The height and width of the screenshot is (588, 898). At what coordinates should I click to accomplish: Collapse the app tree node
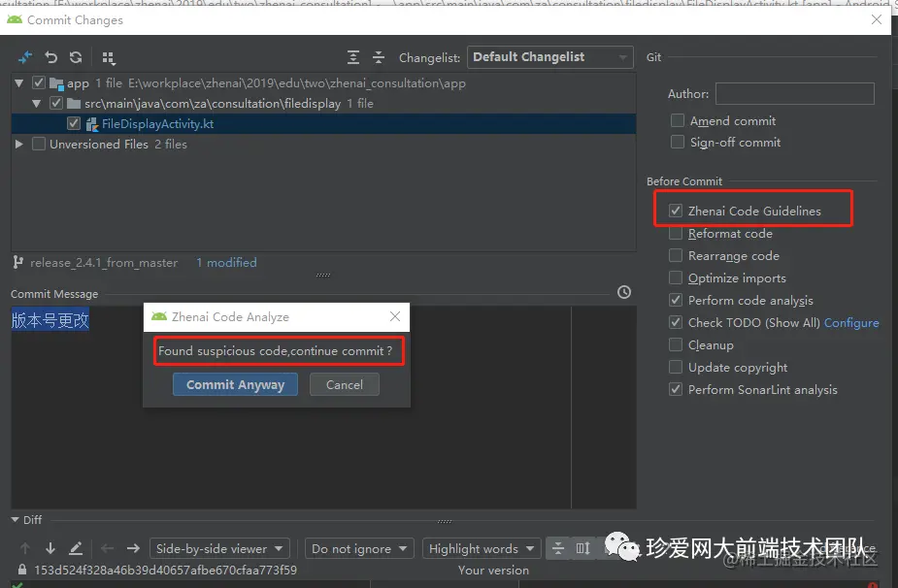(x=18, y=83)
